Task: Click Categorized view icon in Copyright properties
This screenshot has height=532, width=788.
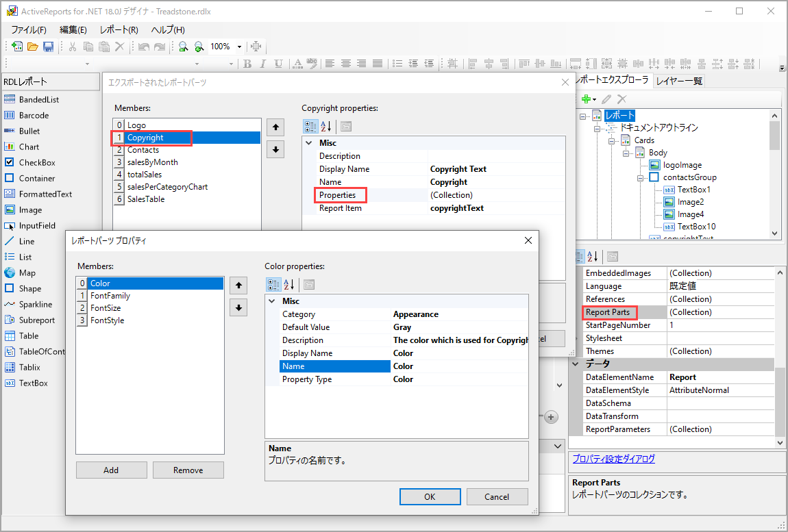Action: coord(310,127)
